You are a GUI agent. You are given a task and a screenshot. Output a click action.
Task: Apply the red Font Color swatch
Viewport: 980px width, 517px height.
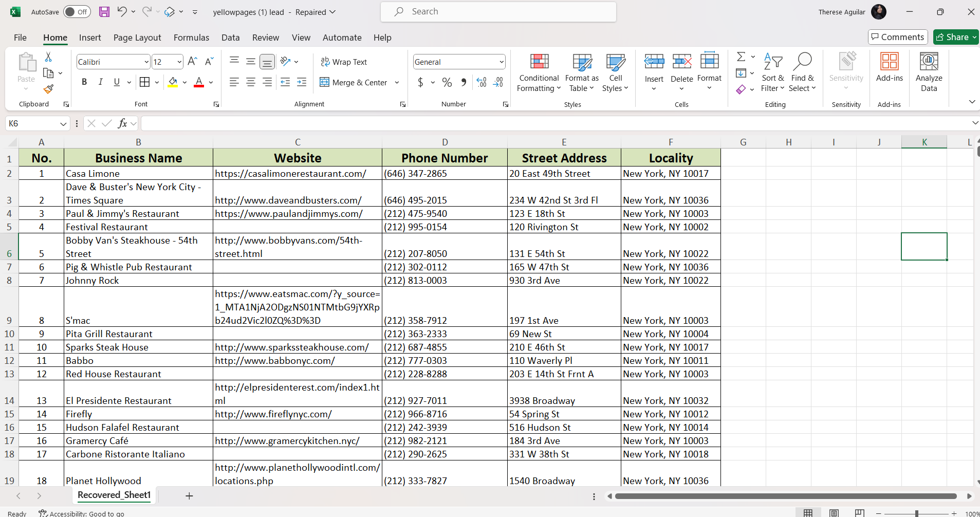click(199, 82)
